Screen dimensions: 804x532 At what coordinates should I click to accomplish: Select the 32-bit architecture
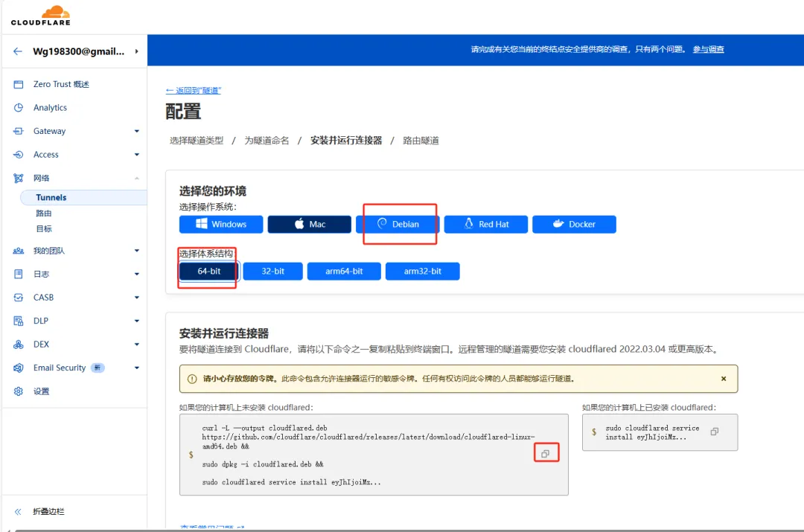(272, 271)
